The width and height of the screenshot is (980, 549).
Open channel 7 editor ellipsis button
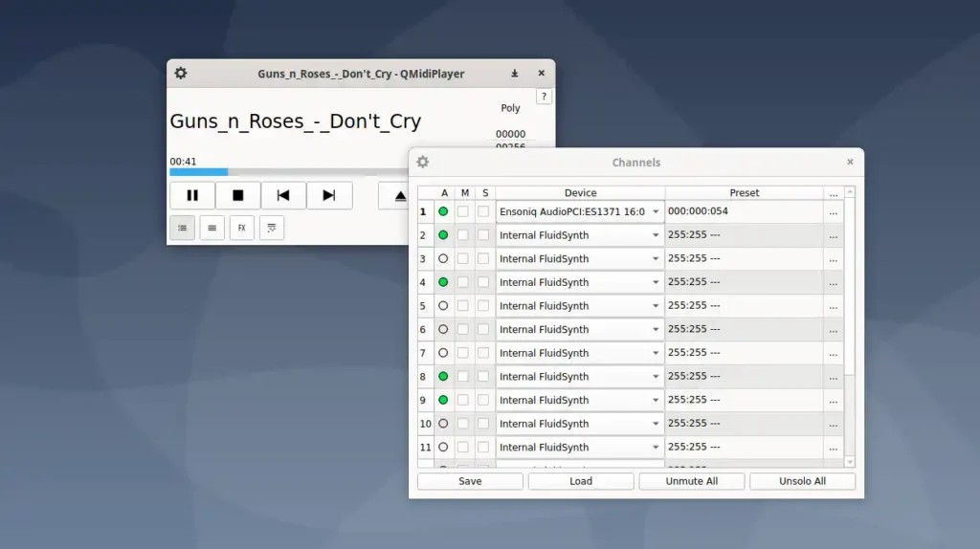click(834, 353)
